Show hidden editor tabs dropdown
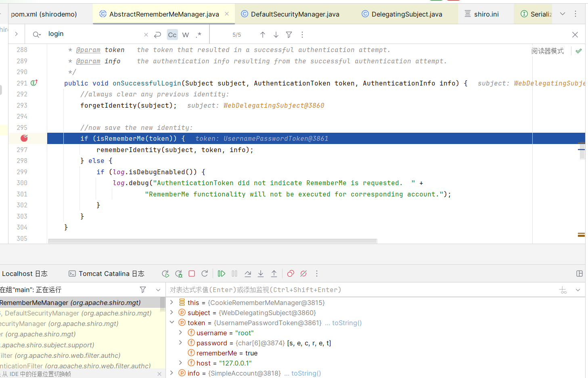The height and width of the screenshot is (378, 588). (x=563, y=14)
